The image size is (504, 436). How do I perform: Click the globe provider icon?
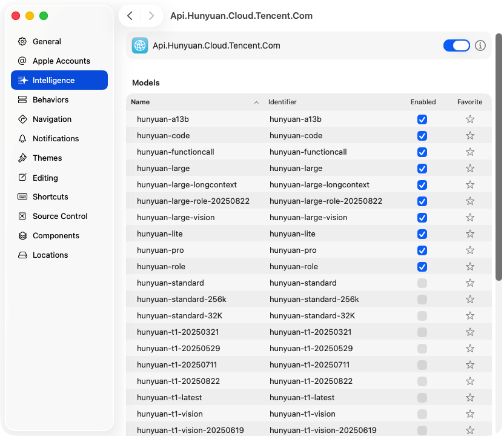(140, 45)
